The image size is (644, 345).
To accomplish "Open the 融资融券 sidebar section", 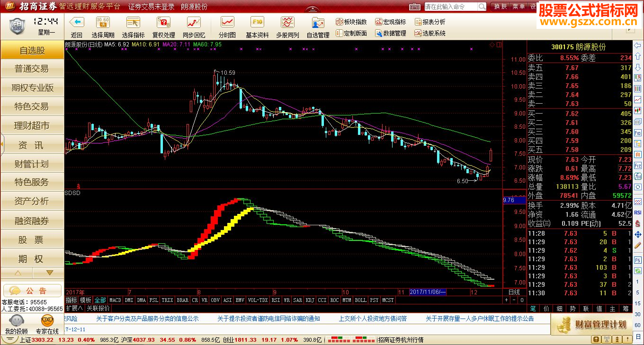I will (32, 221).
